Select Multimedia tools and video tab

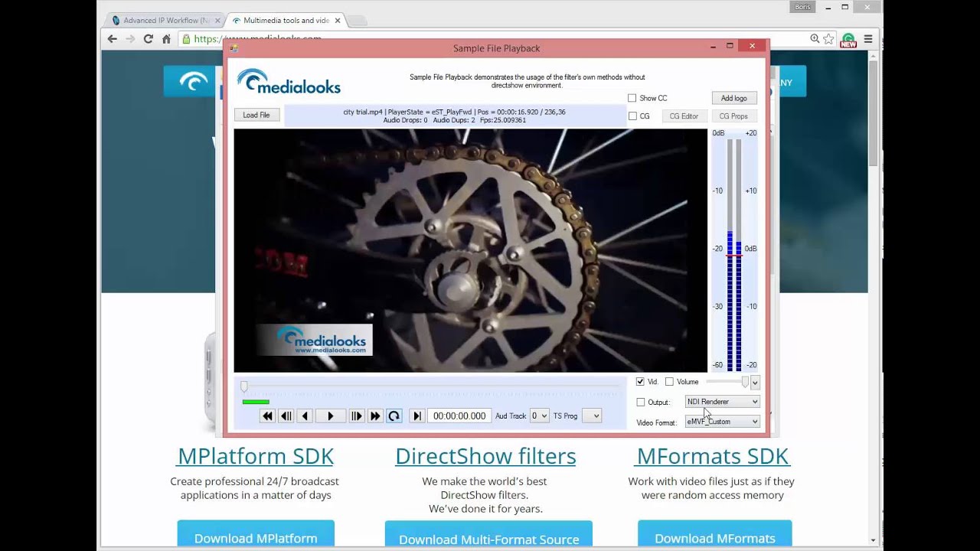tap(286, 21)
